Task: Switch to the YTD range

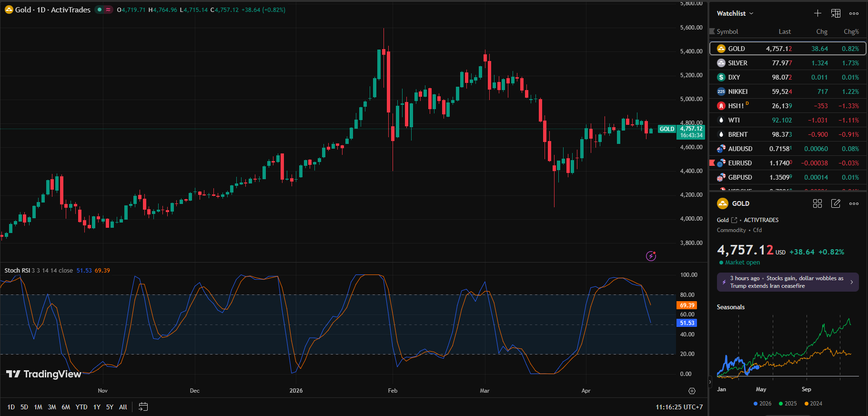Action: [x=81, y=407]
